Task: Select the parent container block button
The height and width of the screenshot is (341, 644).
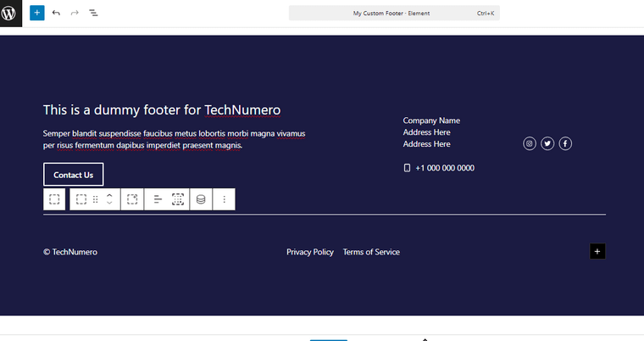Action: [x=54, y=199]
